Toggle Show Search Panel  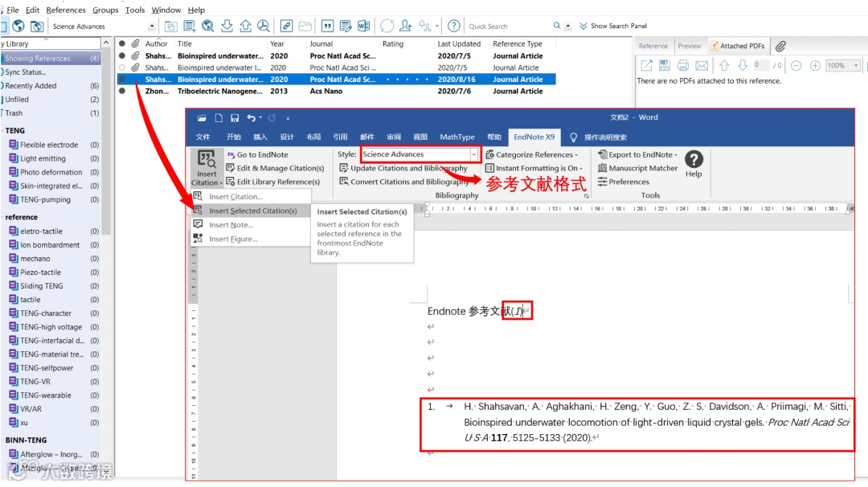612,26
